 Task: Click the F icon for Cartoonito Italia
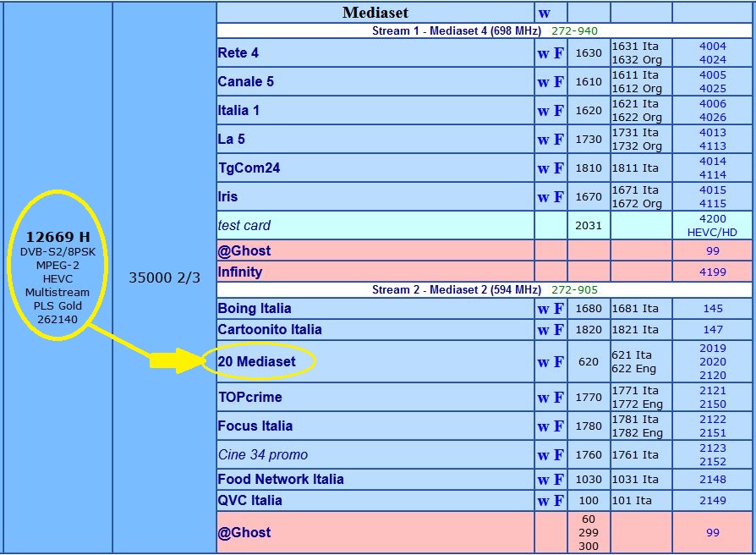pos(558,330)
